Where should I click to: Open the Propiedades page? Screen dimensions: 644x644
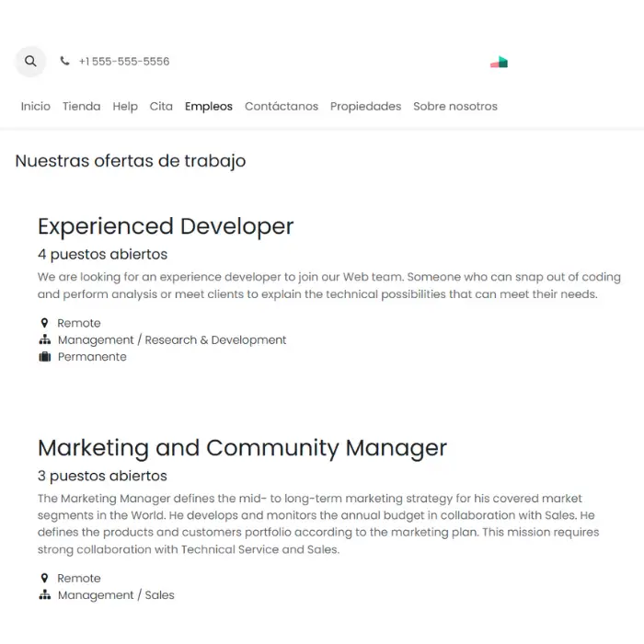[365, 107]
